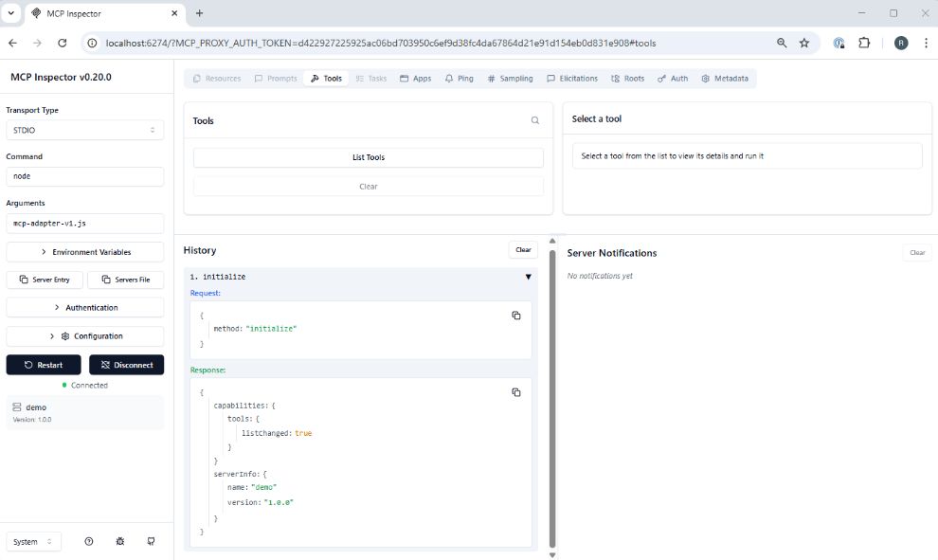
Task: Open the tab search dropdown arrow
Action: [x=10, y=13]
